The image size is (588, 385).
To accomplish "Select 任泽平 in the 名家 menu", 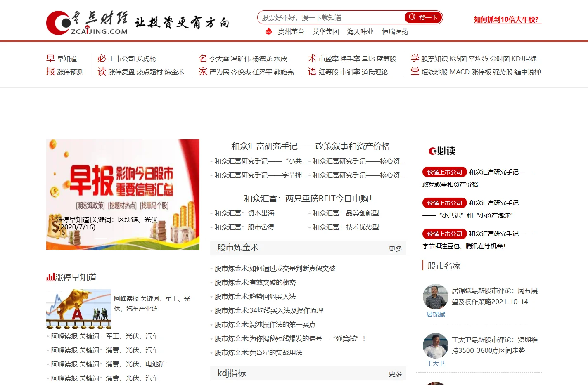I will (x=262, y=72).
